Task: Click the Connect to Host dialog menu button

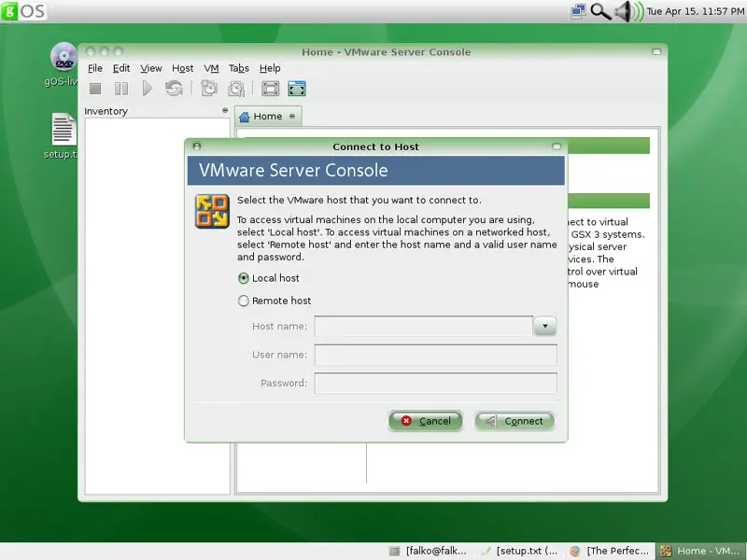Action: 197,147
